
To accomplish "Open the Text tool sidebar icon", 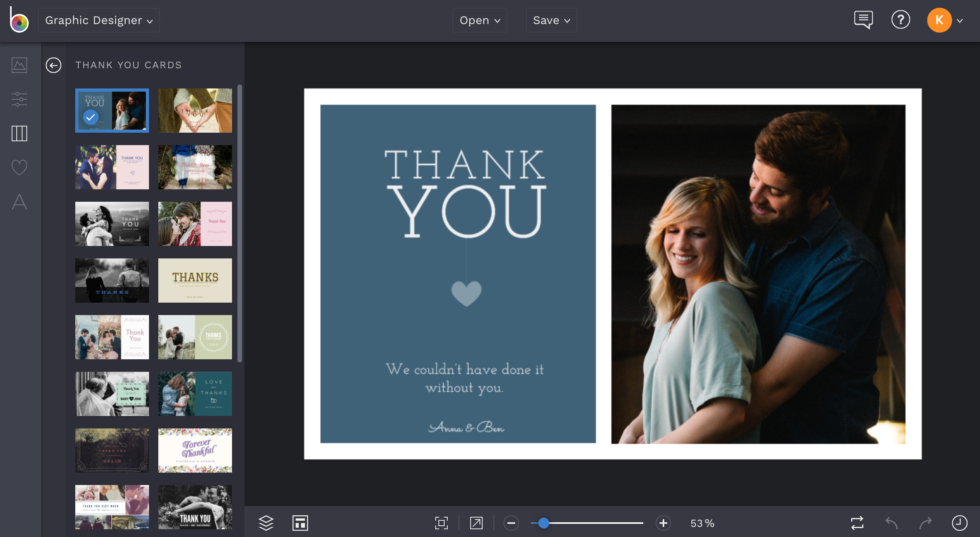I will click(19, 202).
